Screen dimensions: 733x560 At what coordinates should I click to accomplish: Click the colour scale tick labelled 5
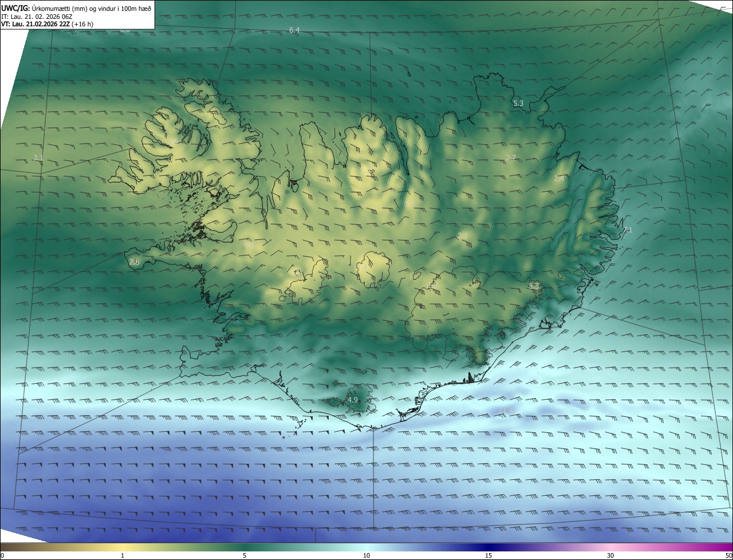tap(245, 555)
